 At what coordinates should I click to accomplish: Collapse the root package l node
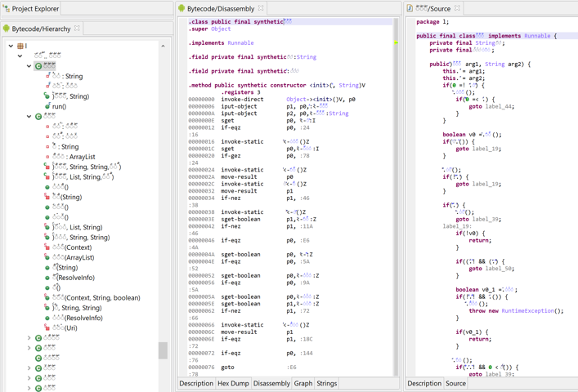pos(11,46)
